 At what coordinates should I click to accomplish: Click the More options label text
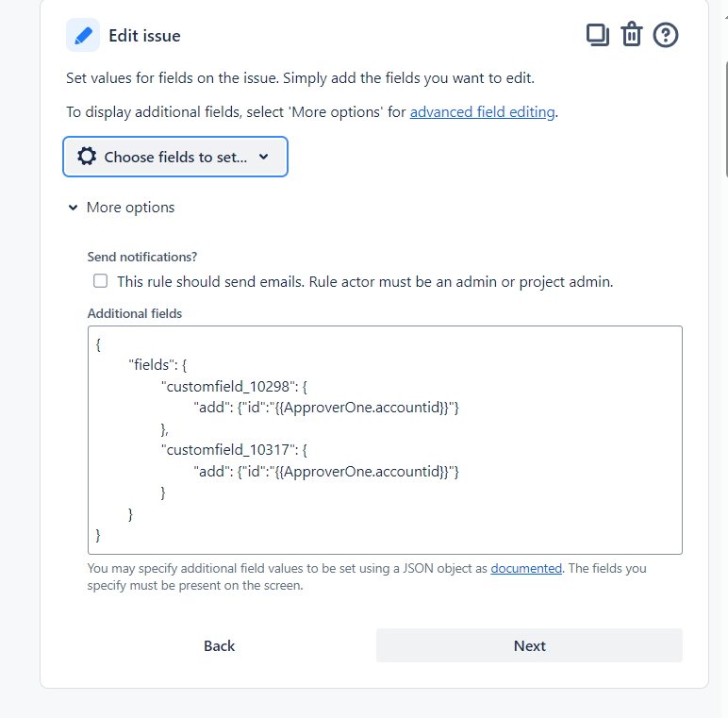tap(130, 208)
